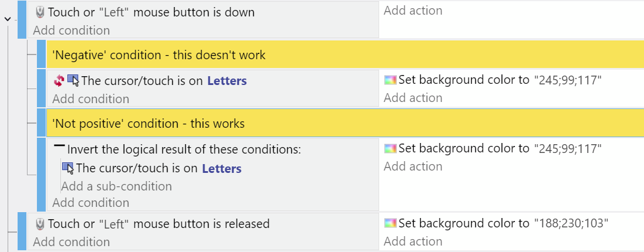
Task: Click the red inverted-condition icon on Letters row
Action: [x=59, y=80]
